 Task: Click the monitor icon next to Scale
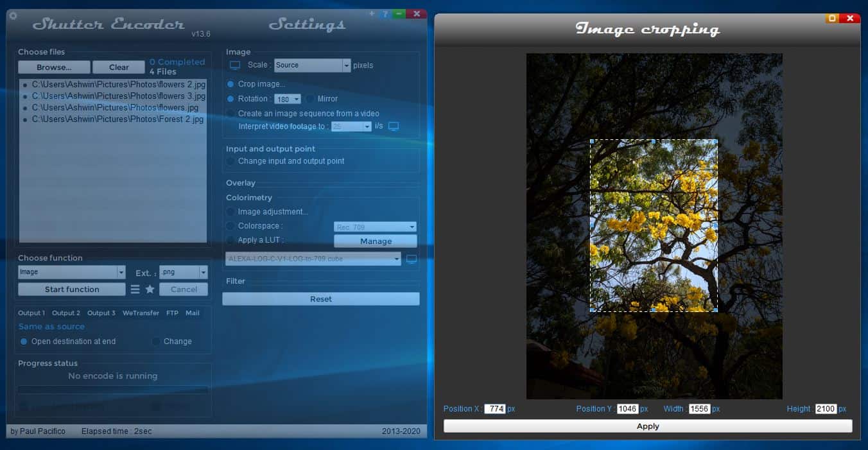click(234, 65)
